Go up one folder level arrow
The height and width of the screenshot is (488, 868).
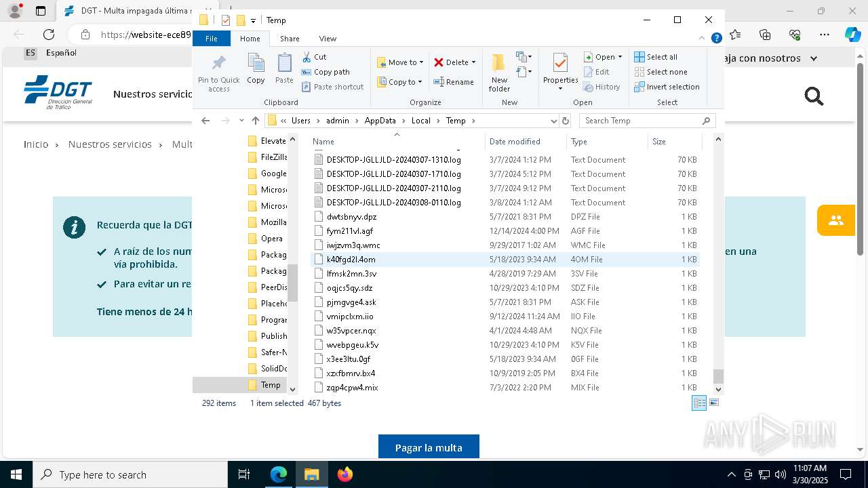pyautogui.click(x=256, y=121)
